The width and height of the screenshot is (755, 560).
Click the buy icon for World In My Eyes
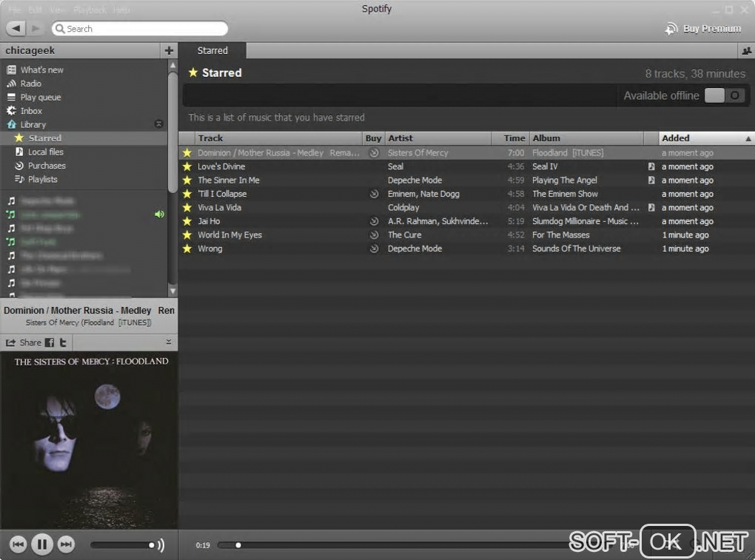pyautogui.click(x=374, y=235)
